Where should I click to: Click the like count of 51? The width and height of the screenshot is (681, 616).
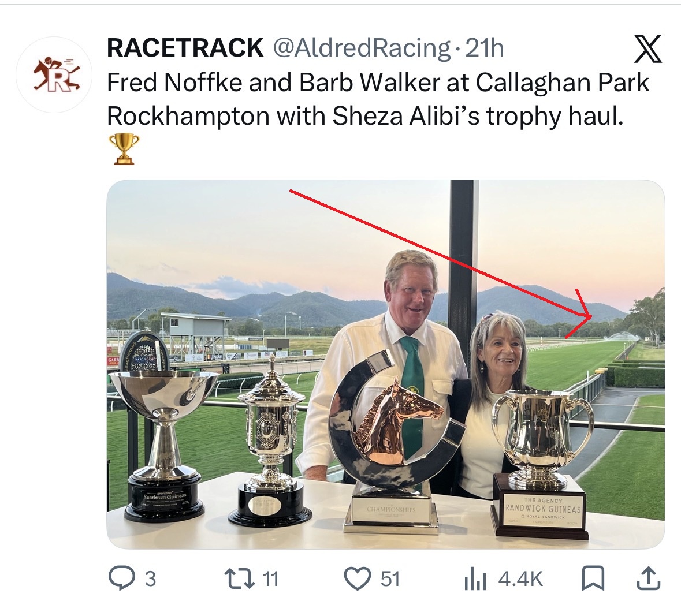coord(390,578)
